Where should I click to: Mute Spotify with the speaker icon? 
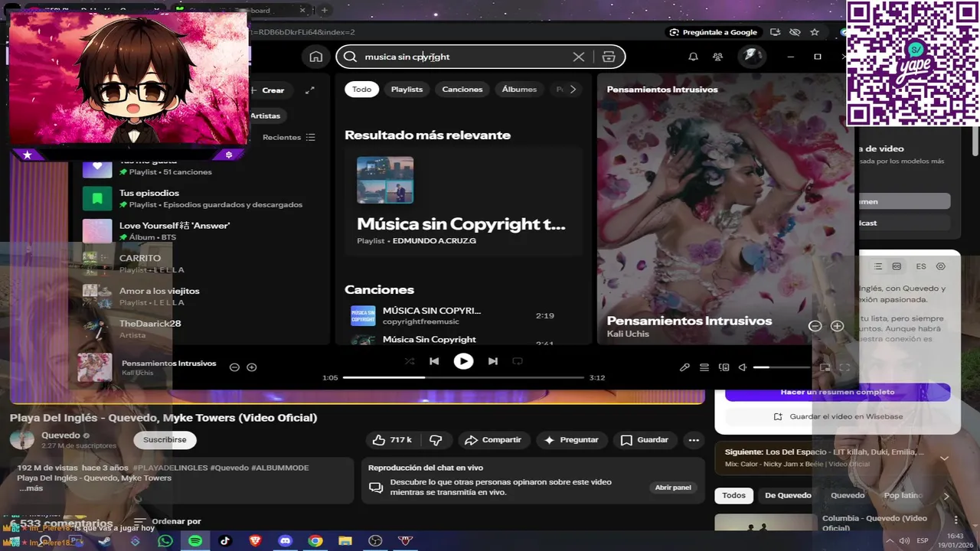click(743, 367)
